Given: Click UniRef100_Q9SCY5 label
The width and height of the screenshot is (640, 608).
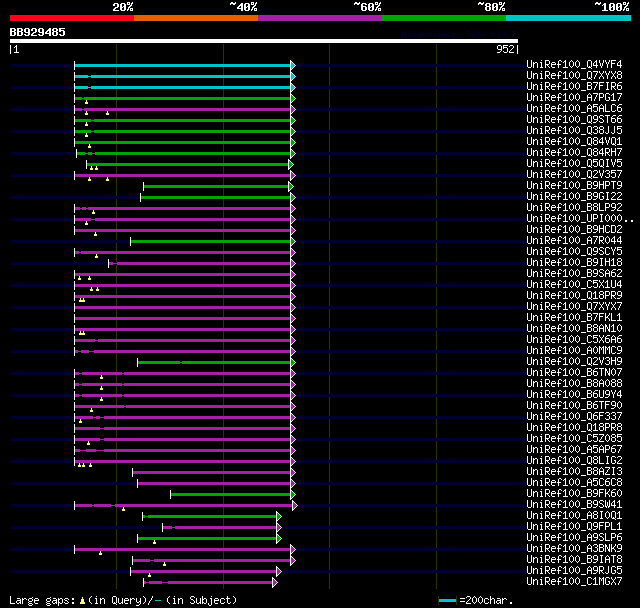Looking at the screenshot, I should point(574,252).
